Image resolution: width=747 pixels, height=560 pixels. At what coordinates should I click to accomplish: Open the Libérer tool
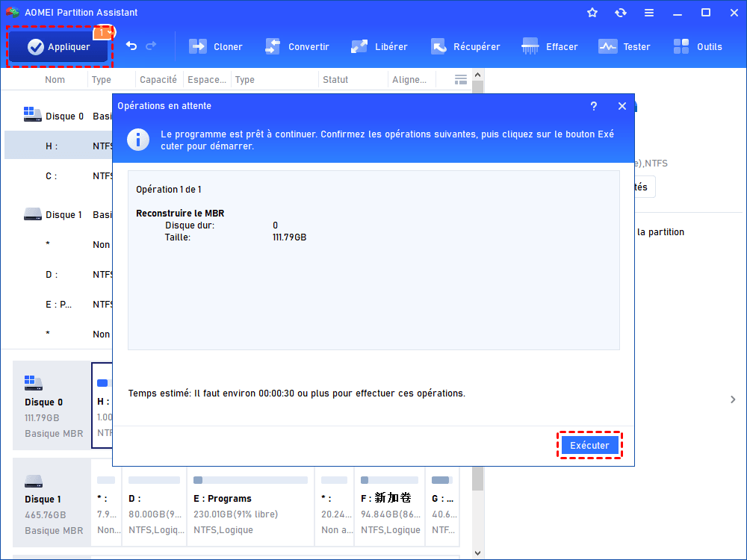point(379,46)
